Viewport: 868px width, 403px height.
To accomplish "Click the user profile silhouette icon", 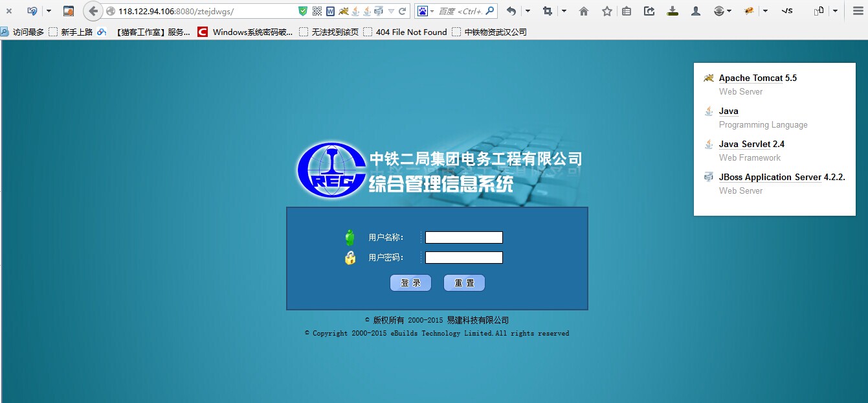I will click(x=696, y=11).
